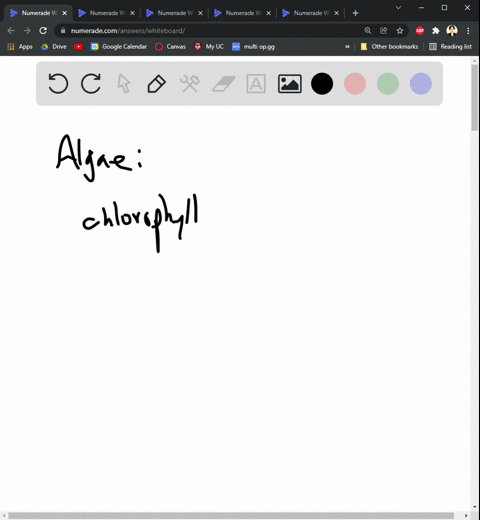Minimize the Chrome window
Viewport: 480px width, 520px height.
[421, 7]
